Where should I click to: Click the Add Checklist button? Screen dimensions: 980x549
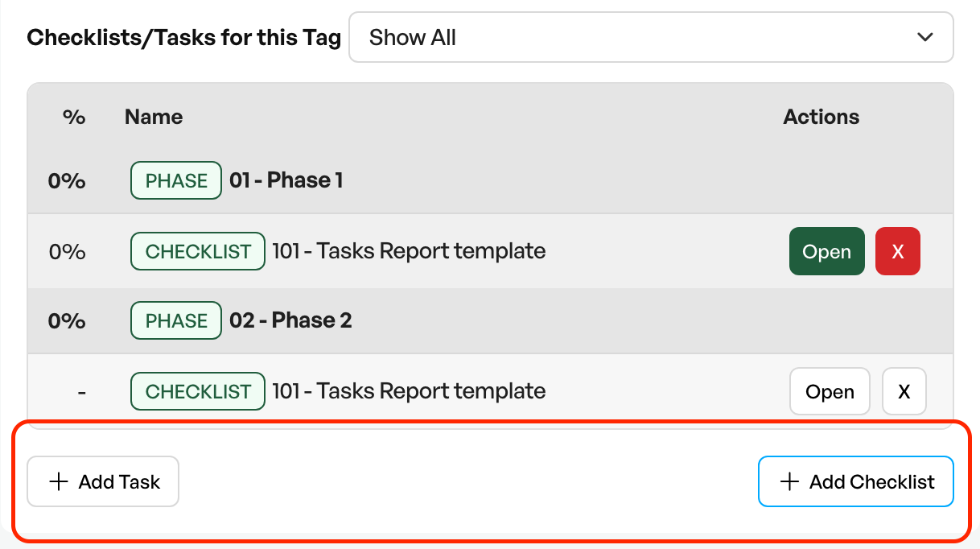856,481
